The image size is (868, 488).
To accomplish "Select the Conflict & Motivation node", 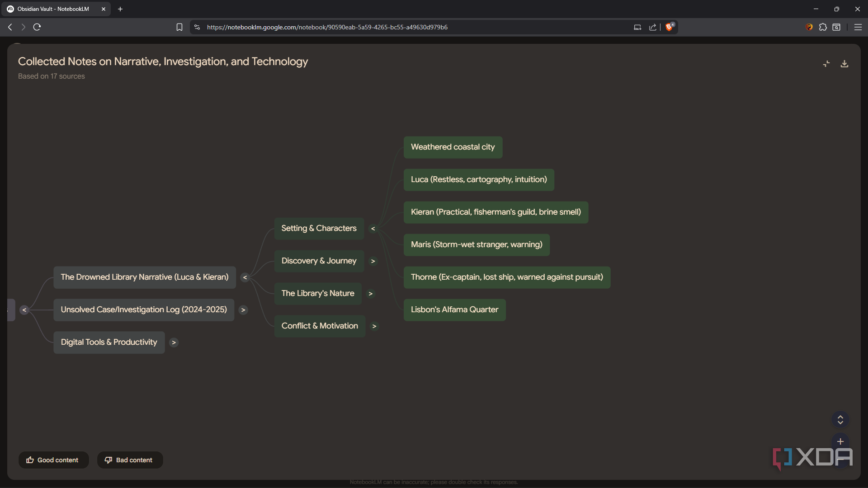I will [x=320, y=326].
